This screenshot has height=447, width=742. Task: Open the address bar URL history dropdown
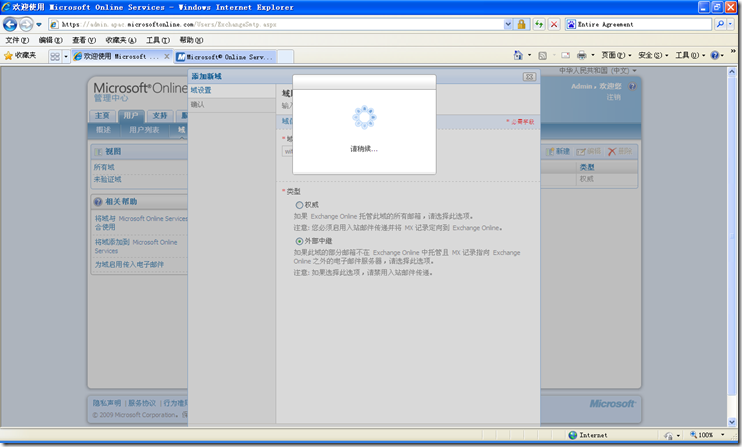tap(508, 24)
